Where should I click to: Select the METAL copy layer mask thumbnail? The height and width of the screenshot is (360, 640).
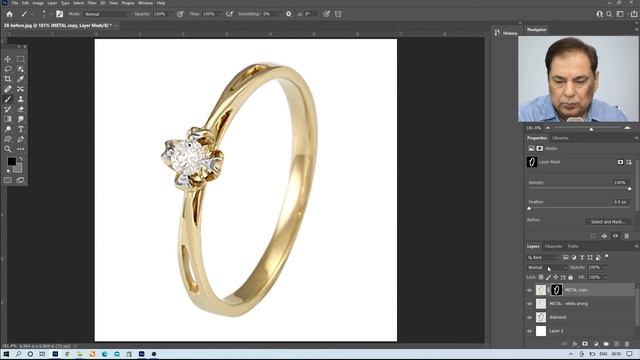[x=557, y=290]
